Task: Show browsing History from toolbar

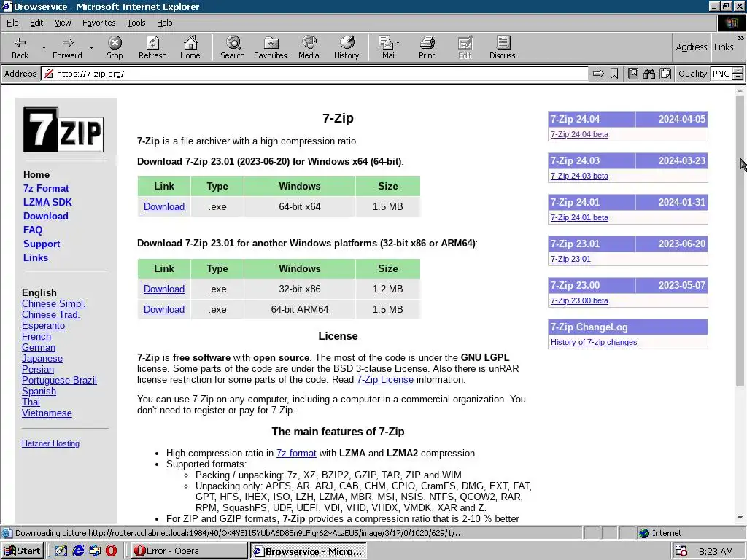Action: [x=347, y=47]
